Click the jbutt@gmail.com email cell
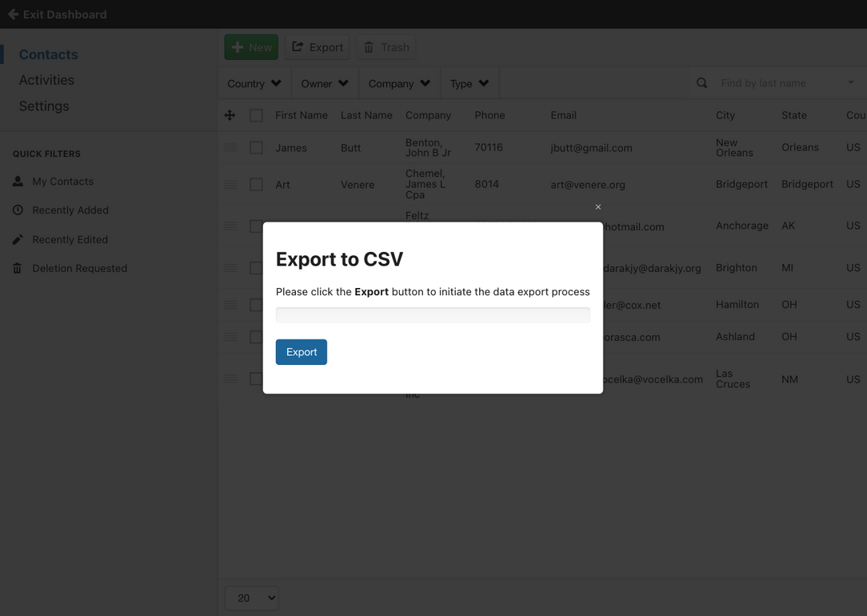The height and width of the screenshot is (616, 867). click(x=592, y=148)
